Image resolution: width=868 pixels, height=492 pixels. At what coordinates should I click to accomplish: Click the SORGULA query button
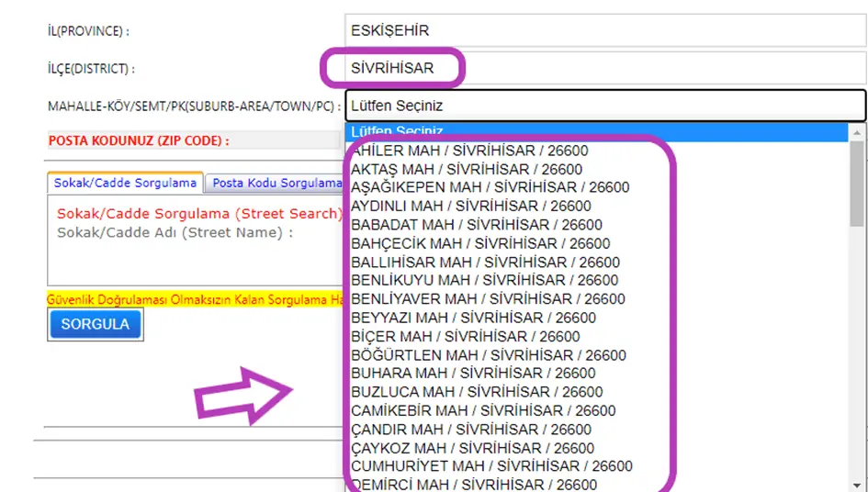96,324
